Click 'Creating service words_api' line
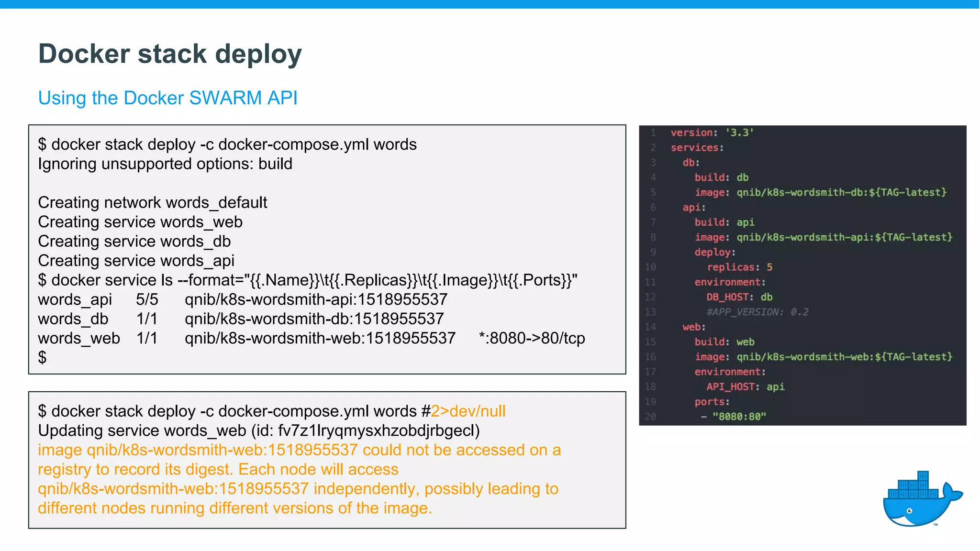The width and height of the screenshot is (980, 551). [x=136, y=261]
